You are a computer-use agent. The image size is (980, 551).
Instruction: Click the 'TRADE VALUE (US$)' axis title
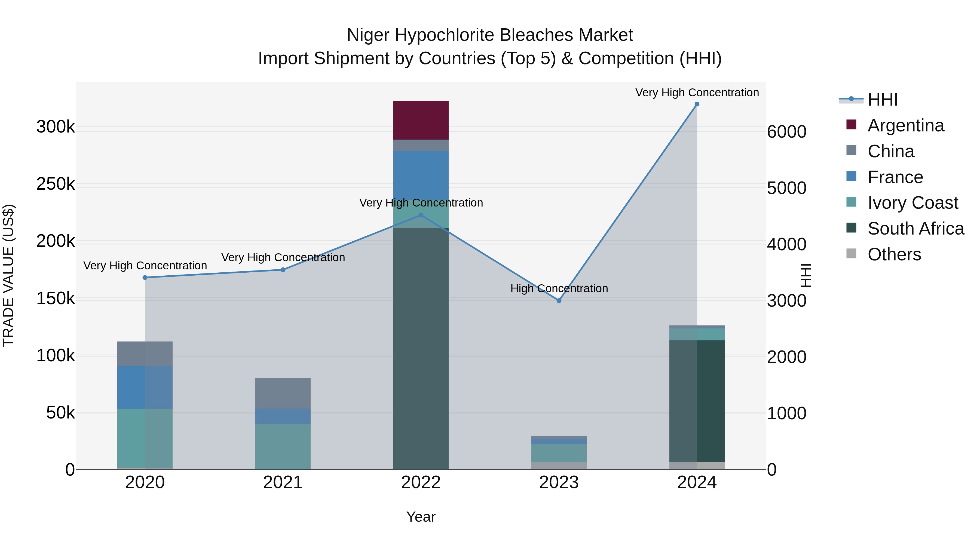point(8,275)
